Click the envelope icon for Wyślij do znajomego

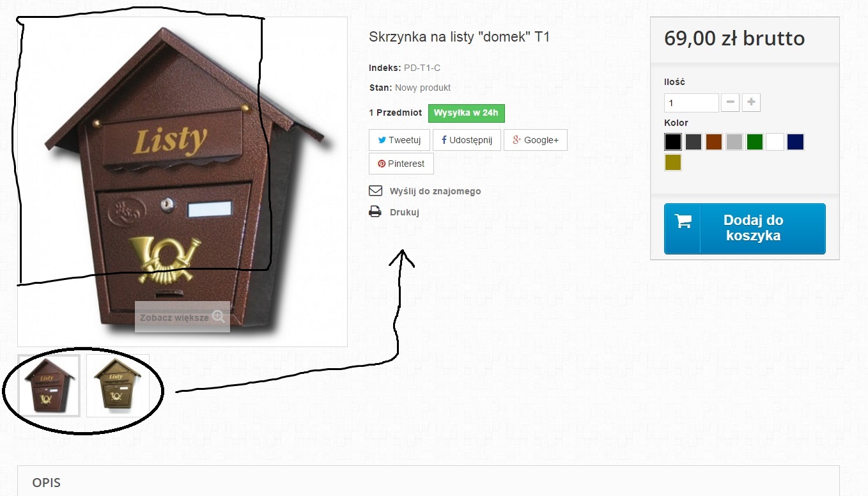point(375,191)
